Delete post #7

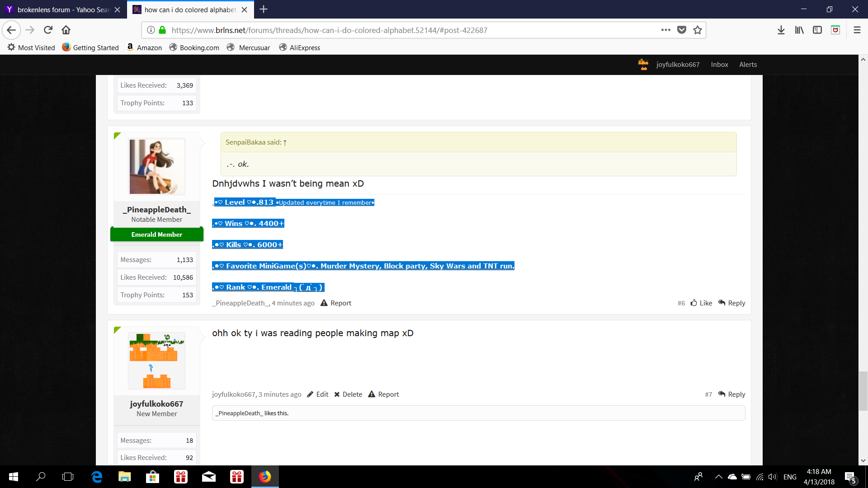point(348,394)
